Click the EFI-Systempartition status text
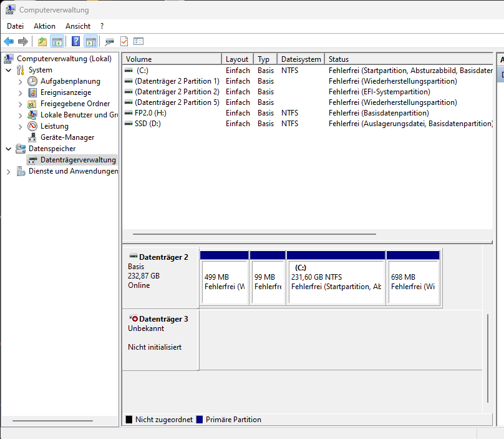The width and height of the screenshot is (504, 439). click(x=379, y=92)
